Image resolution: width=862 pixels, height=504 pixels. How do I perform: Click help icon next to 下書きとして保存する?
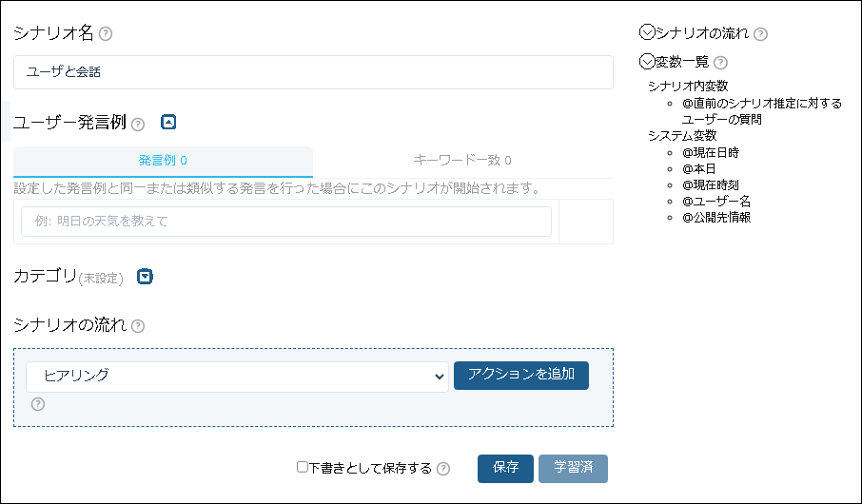(x=443, y=469)
